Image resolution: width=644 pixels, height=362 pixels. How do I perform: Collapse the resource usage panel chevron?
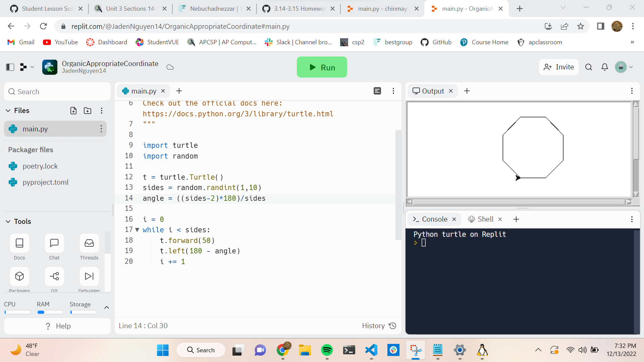[107, 307]
